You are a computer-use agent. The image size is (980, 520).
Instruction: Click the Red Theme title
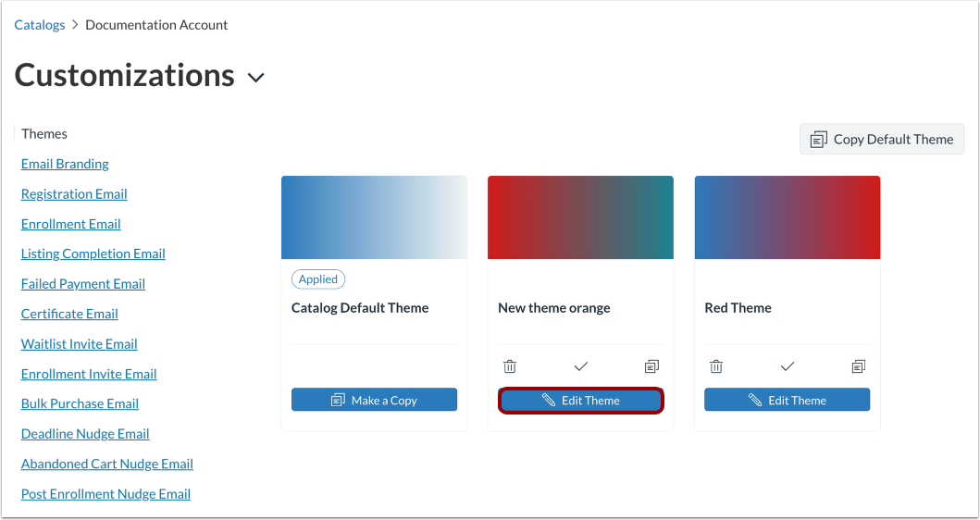[x=738, y=307]
